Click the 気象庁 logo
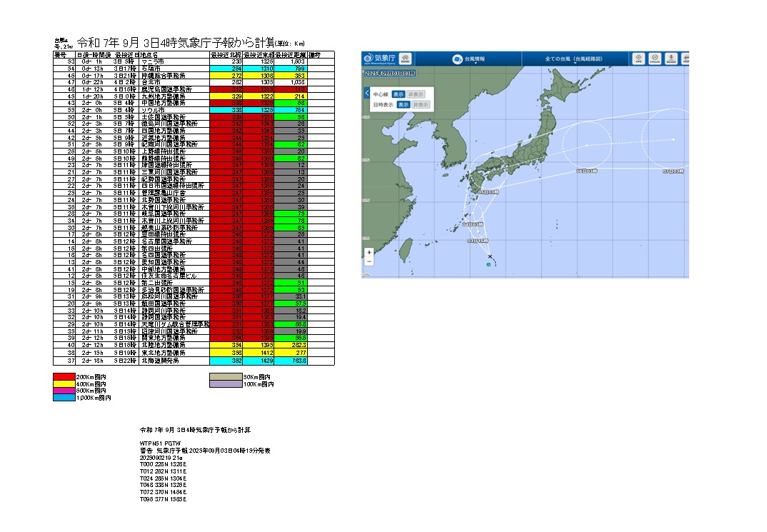The image size is (767, 532). coord(379,59)
